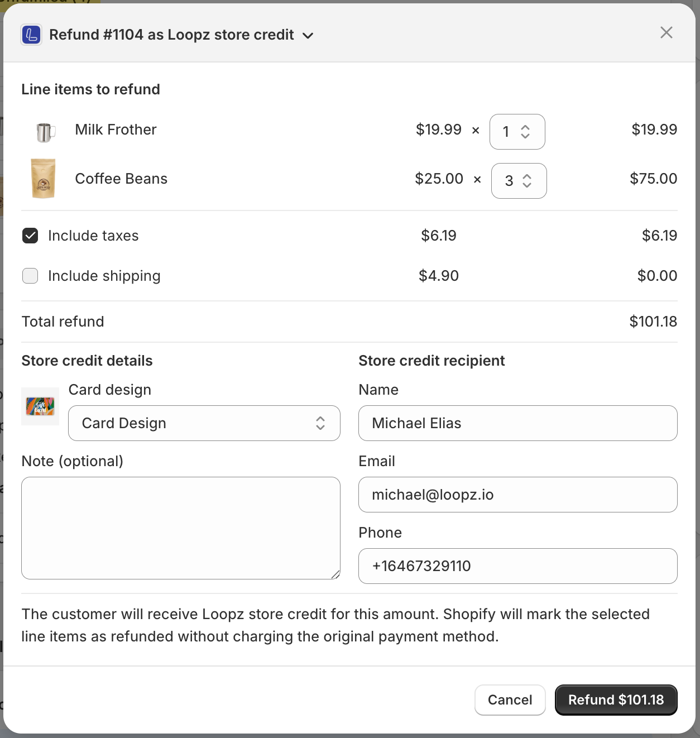Click the Loopz app logo icon
The width and height of the screenshot is (700, 738).
tap(31, 35)
